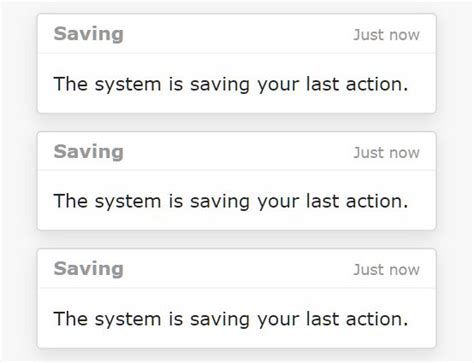Click the word action in the second toast

pos(377,201)
